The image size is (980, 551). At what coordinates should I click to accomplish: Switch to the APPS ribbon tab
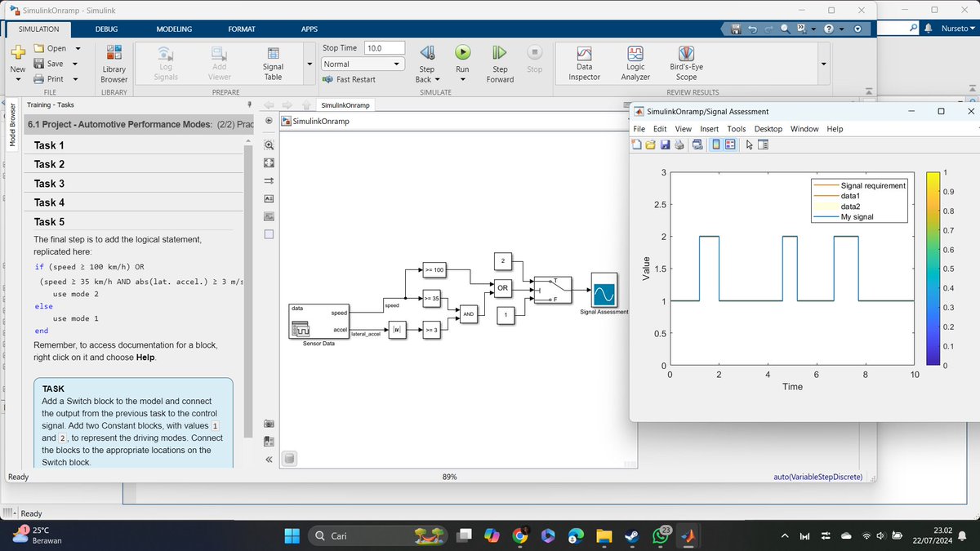pos(309,29)
